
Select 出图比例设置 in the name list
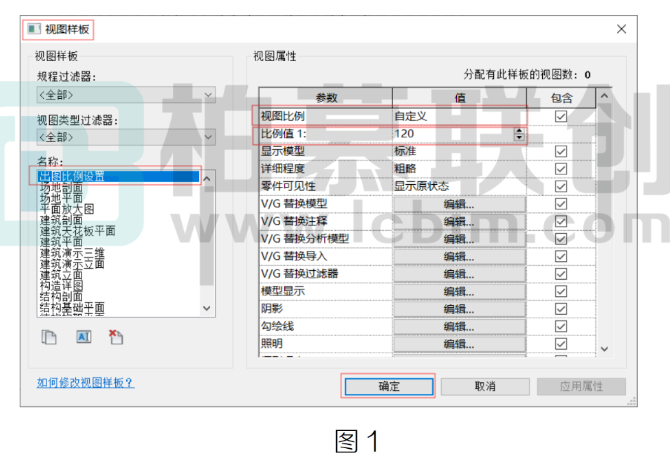(118, 176)
